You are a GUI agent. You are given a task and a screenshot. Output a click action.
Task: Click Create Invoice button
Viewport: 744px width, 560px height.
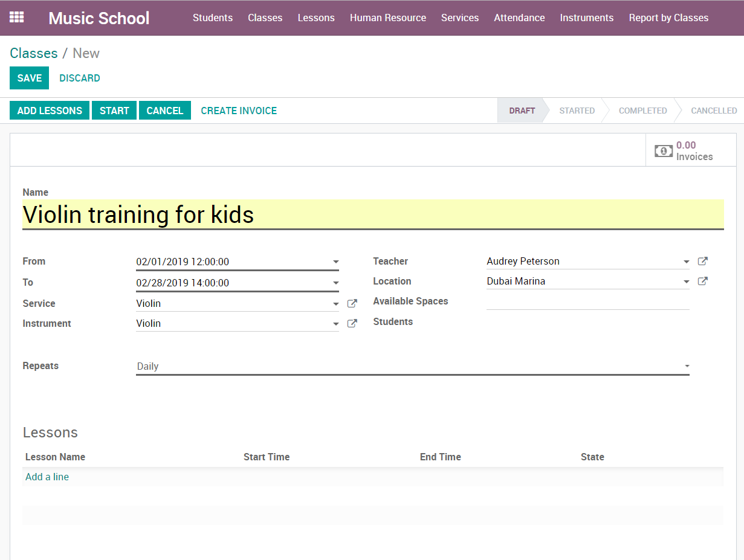pos(239,111)
